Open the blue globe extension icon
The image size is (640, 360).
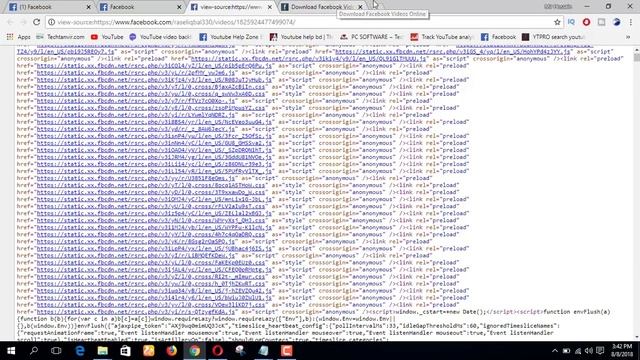pos(616,22)
